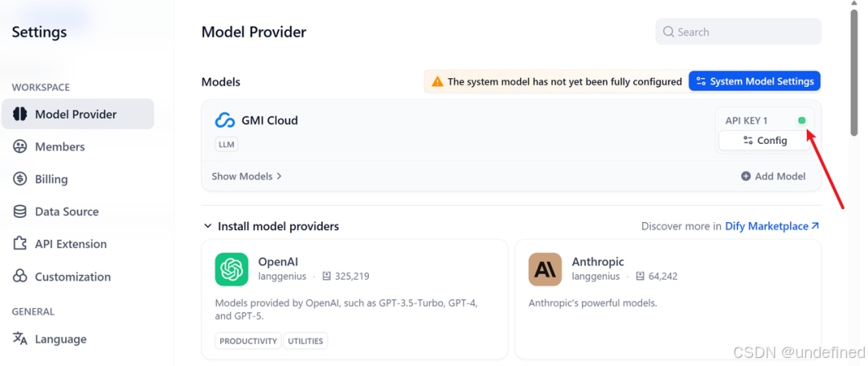Go to the Billing section

click(x=51, y=179)
